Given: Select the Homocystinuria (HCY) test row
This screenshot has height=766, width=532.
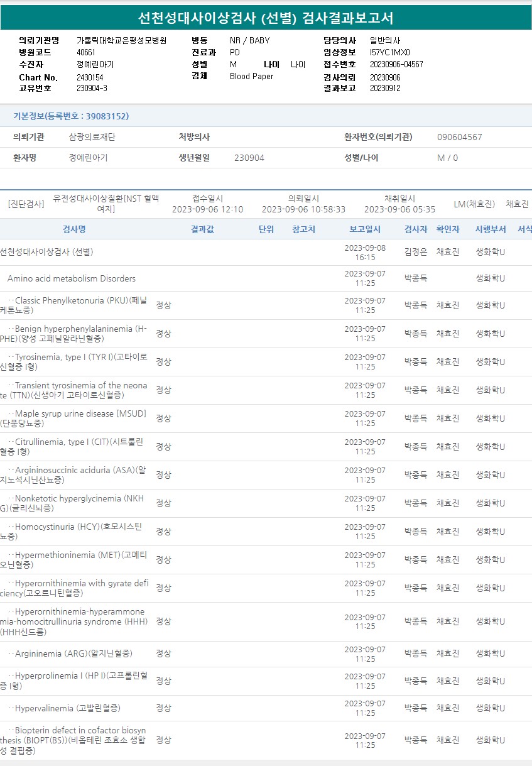Looking at the screenshot, I should pos(74,532).
